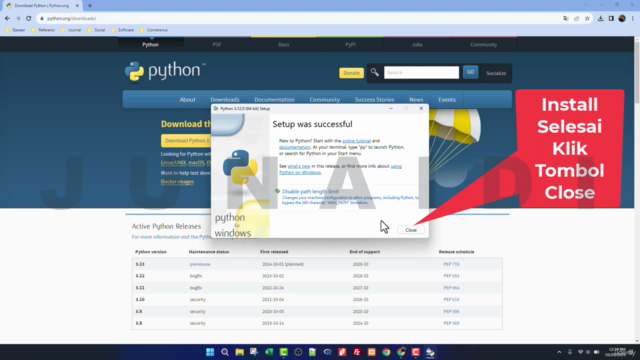Open the Docker images link
Image resolution: width=640 pixels, height=360 pixels.
pos(177,182)
